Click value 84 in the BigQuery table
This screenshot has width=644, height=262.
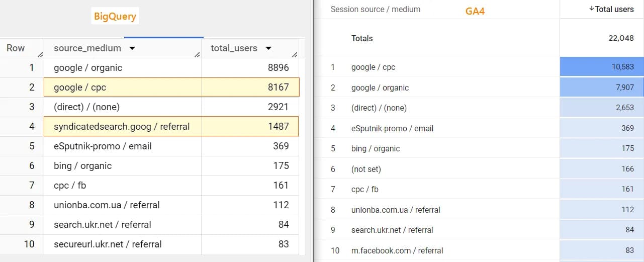tap(284, 225)
